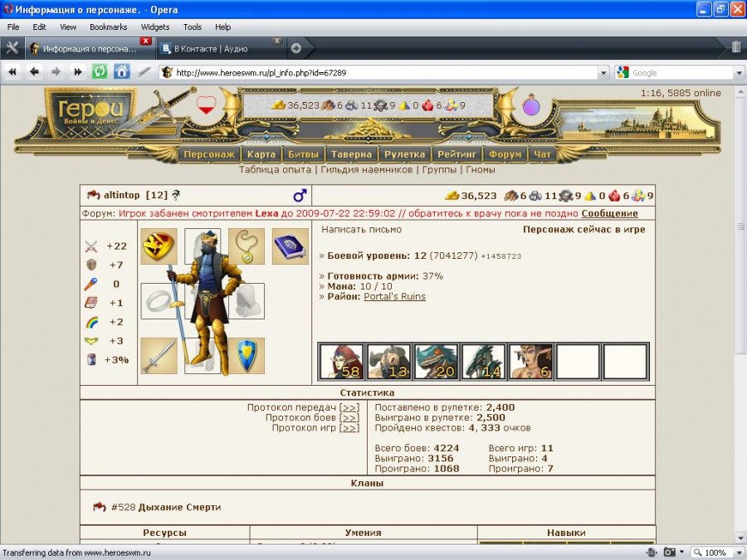747x560 pixels.
Task: Open the Portal's Ruins district link
Action: pyautogui.click(x=394, y=296)
